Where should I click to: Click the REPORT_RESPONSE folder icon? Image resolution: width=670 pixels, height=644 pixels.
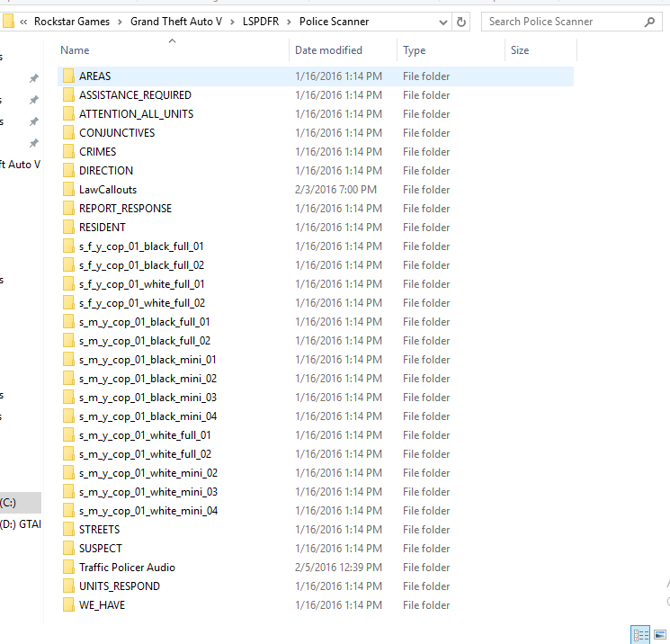(68, 208)
